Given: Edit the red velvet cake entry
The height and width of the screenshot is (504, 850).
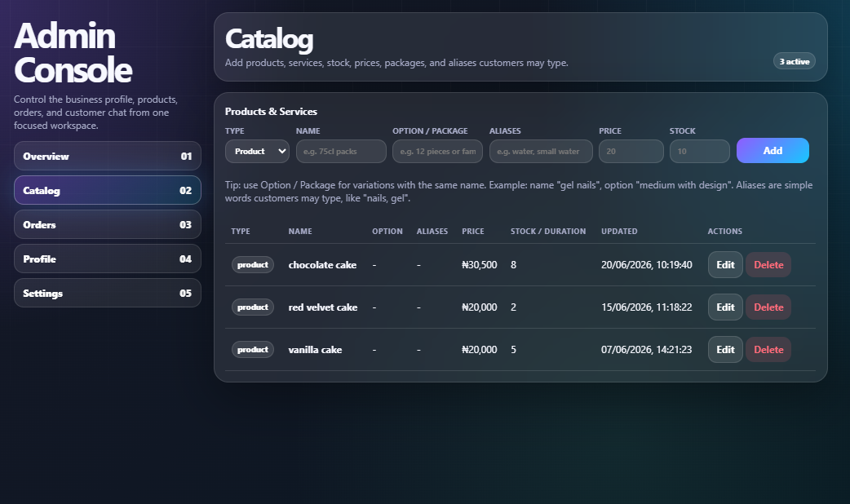Looking at the screenshot, I should [x=725, y=307].
